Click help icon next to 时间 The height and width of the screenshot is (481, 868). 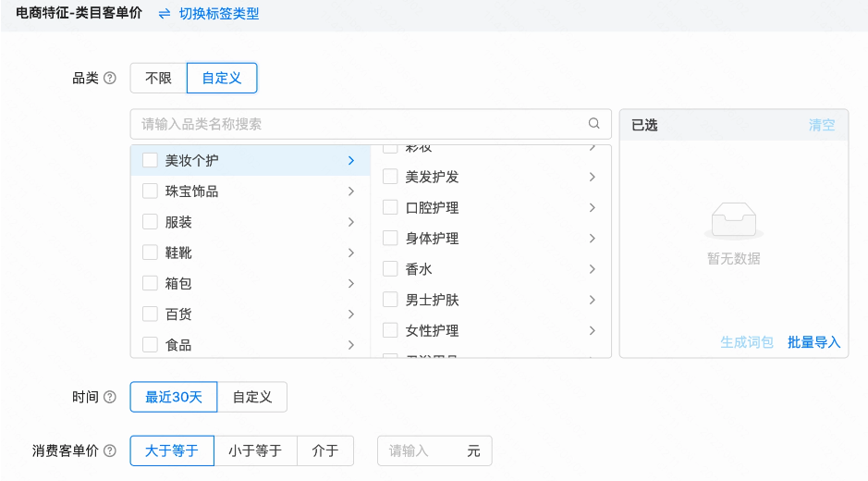(x=110, y=397)
